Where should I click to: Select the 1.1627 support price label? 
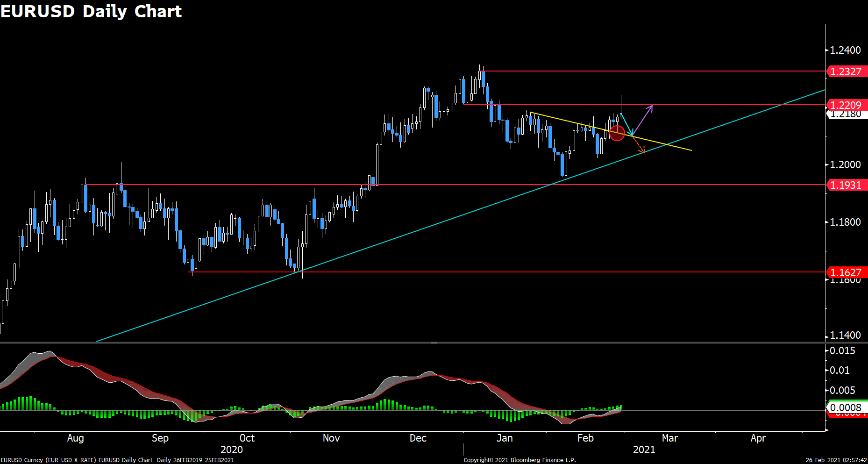point(847,272)
